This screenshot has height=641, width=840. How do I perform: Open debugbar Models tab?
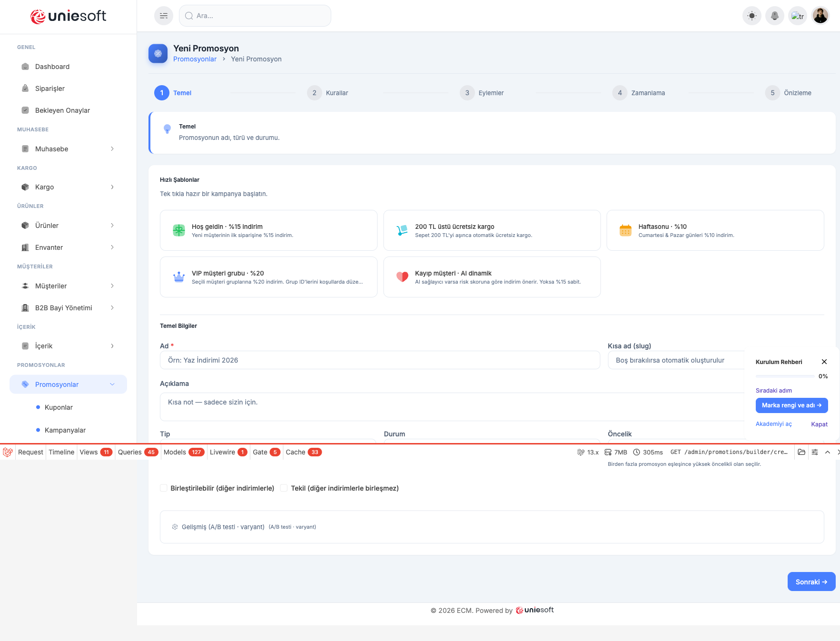pyautogui.click(x=184, y=452)
